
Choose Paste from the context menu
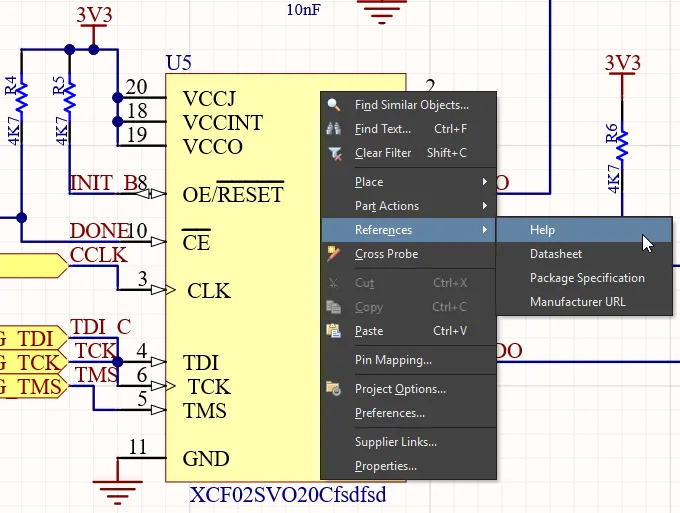coord(409,331)
